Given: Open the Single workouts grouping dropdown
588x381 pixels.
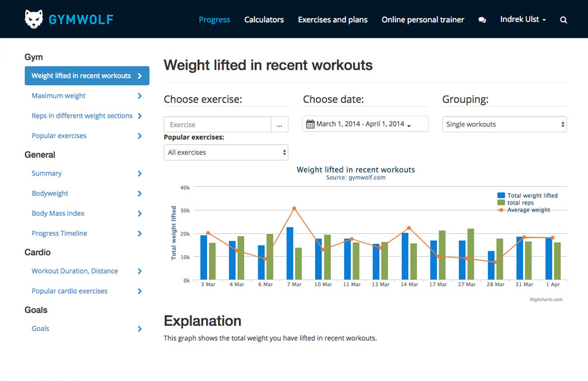Looking at the screenshot, I should [x=504, y=124].
